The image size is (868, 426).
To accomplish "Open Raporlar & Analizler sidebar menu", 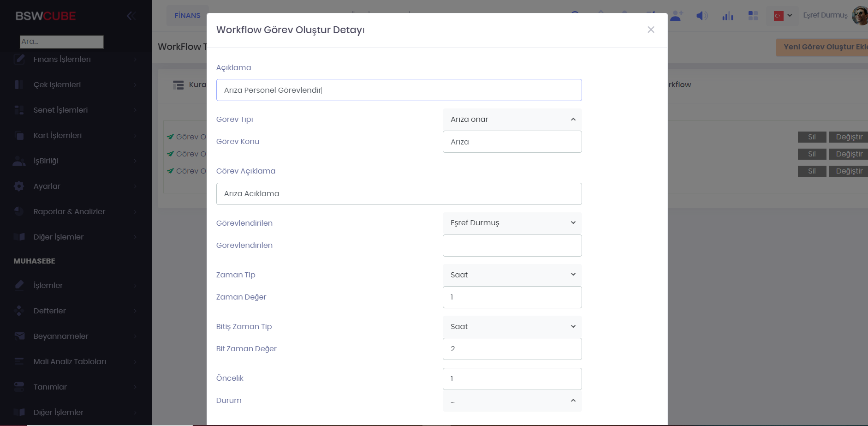I will point(69,211).
